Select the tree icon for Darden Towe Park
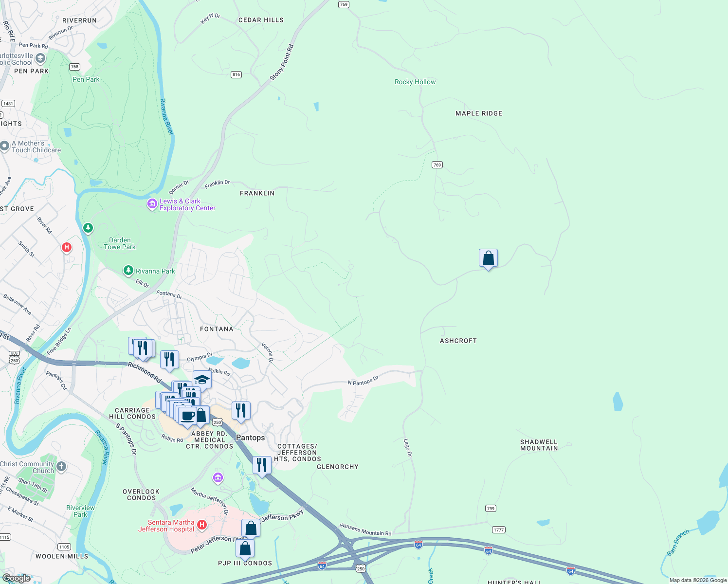The image size is (728, 584). (88, 228)
